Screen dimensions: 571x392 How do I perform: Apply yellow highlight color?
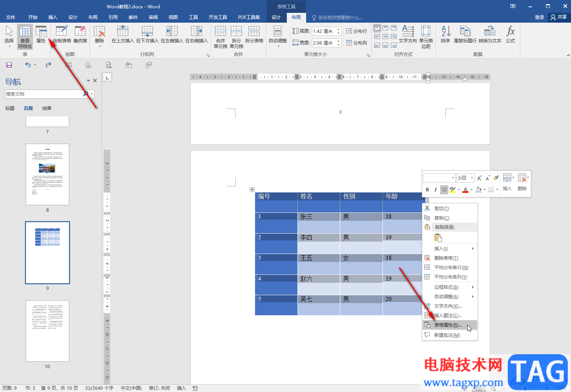click(x=453, y=190)
